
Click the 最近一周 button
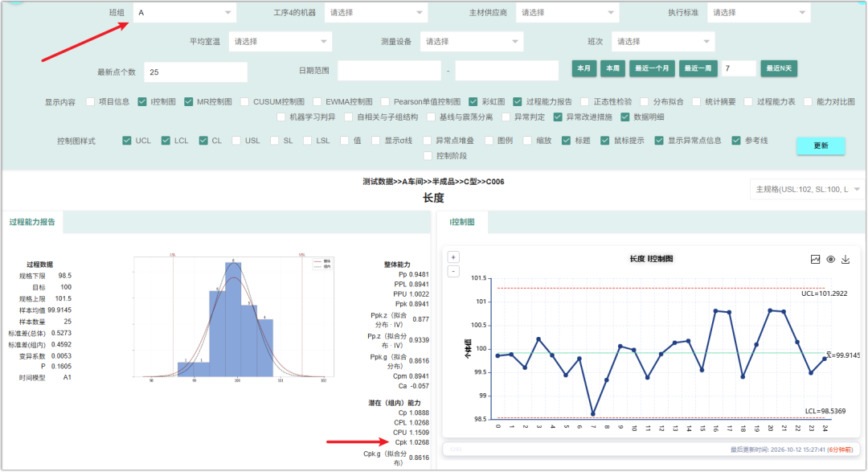[x=698, y=68]
